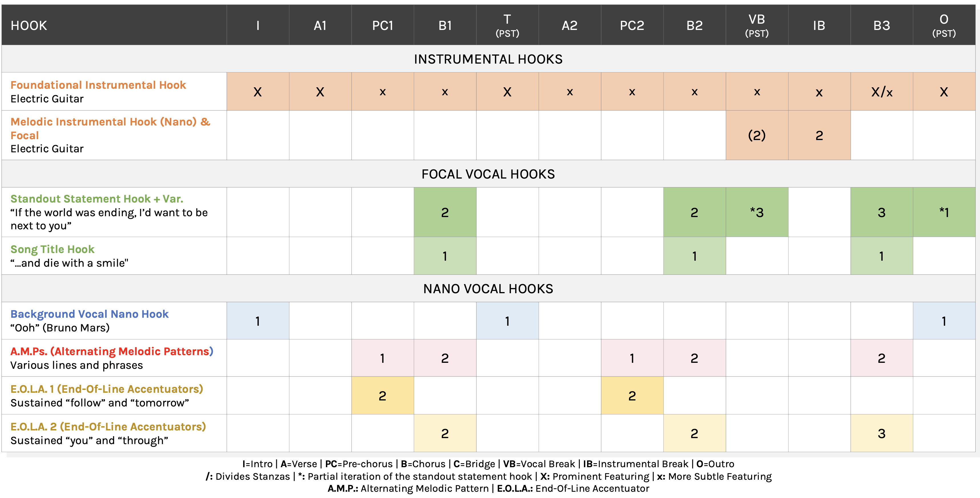Screen dimensions: 980x498
Task: Click the (2) cell under VB
Action: click(x=757, y=135)
